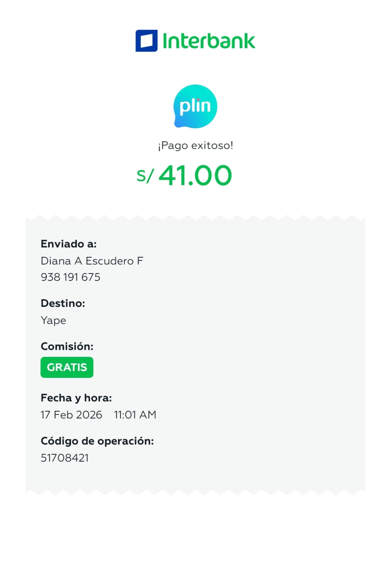
Task: Click the 'Fecha y hora:' label
Action: click(x=76, y=398)
